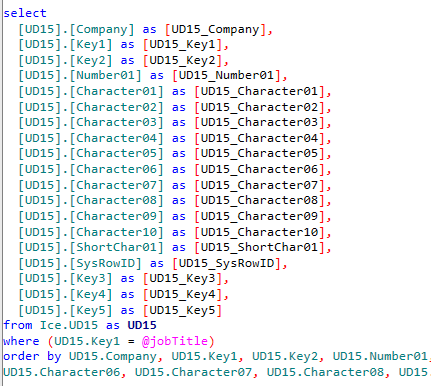Viewport: 431px width, 386px height.
Task: Click the [UD15_Character02] alias
Action: (259, 107)
